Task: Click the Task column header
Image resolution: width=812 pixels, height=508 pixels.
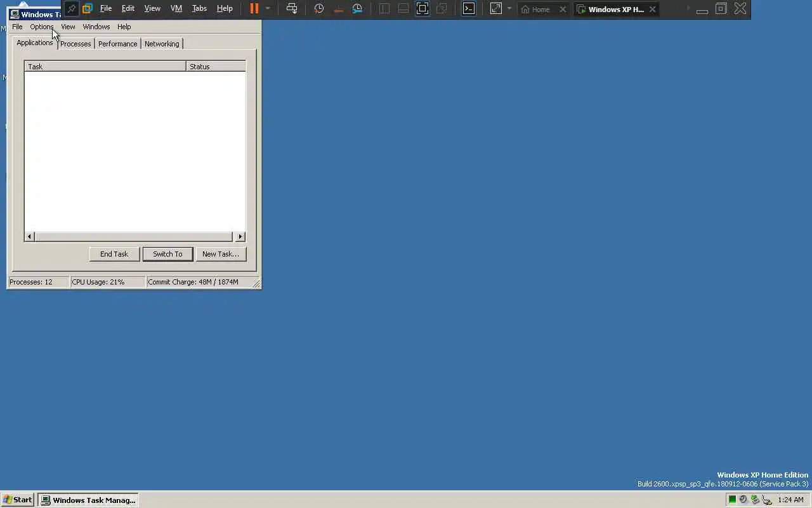Action: 105,66
